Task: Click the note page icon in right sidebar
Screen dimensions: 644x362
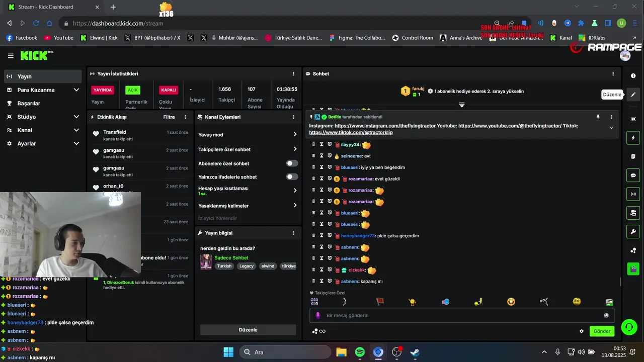Action: [633, 157]
